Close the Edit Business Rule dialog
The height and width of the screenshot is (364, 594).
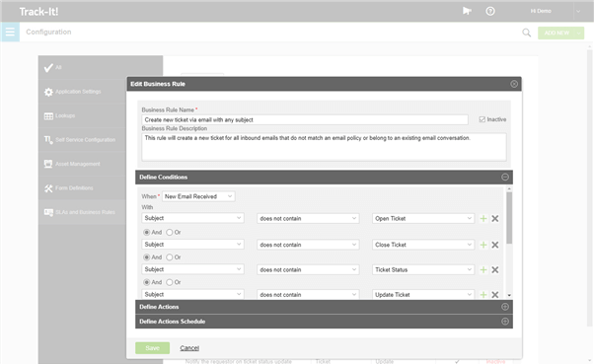click(x=514, y=84)
